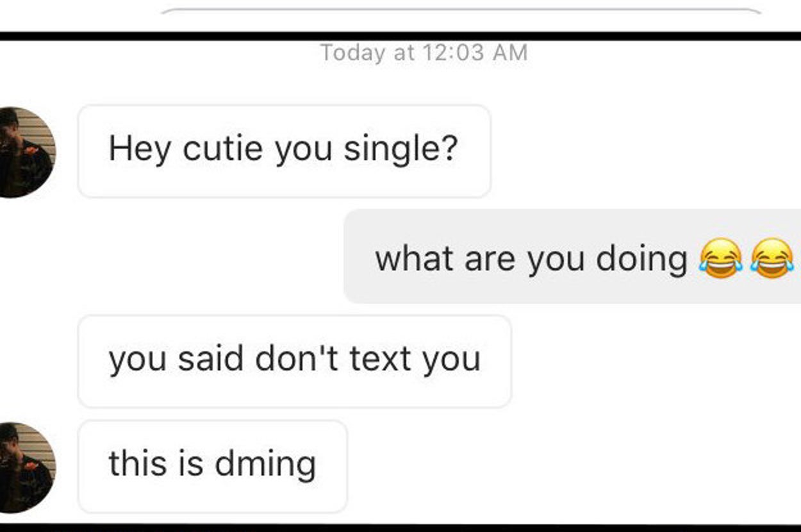Click the second laughing-crying emoji
The height and width of the screenshot is (532, 801).
(x=772, y=258)
